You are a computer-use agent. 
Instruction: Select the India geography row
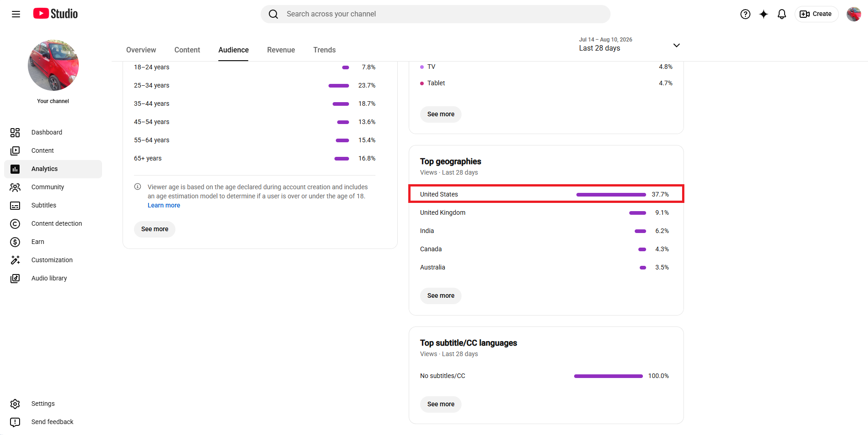(x=544, y=231)
